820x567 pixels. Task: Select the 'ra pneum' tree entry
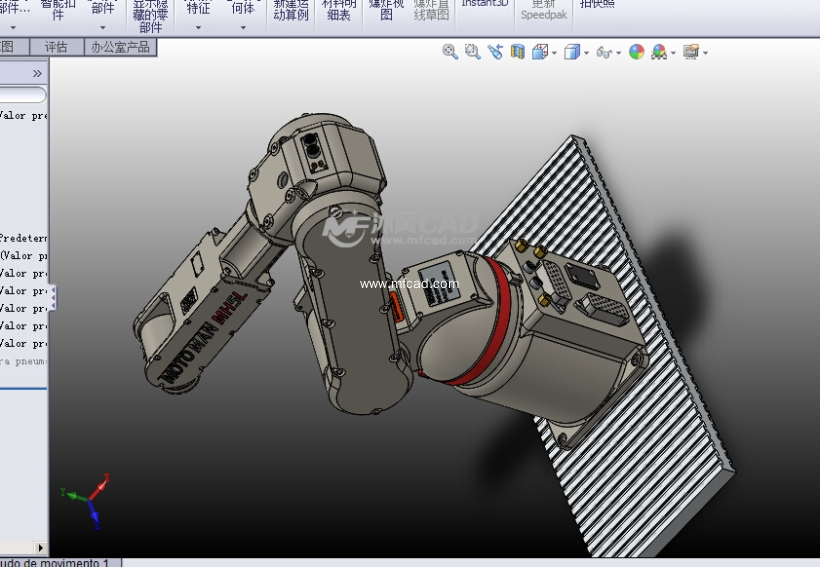[23, 361]
